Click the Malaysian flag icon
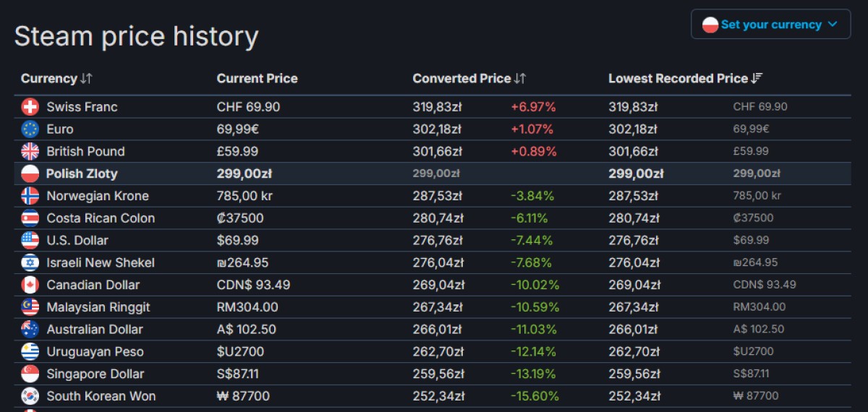868x412 pixels. pos(30,307)
